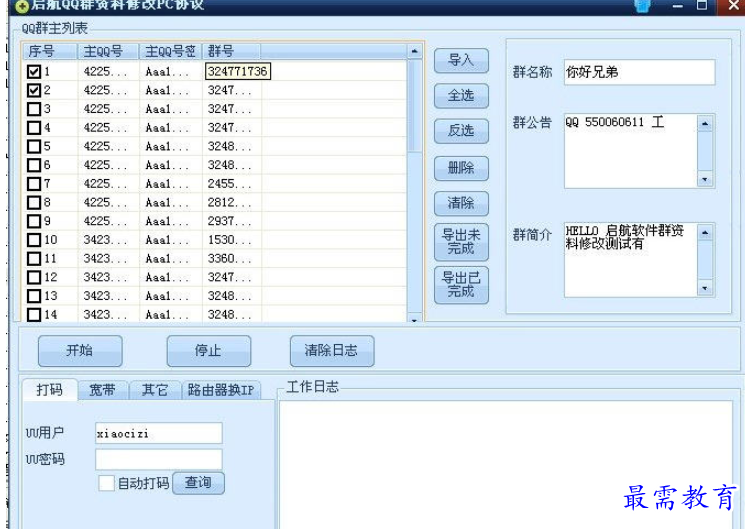The image size is (745, 529).
Task: Enable the 自动打码 checkbox
Action: [106, 483]
